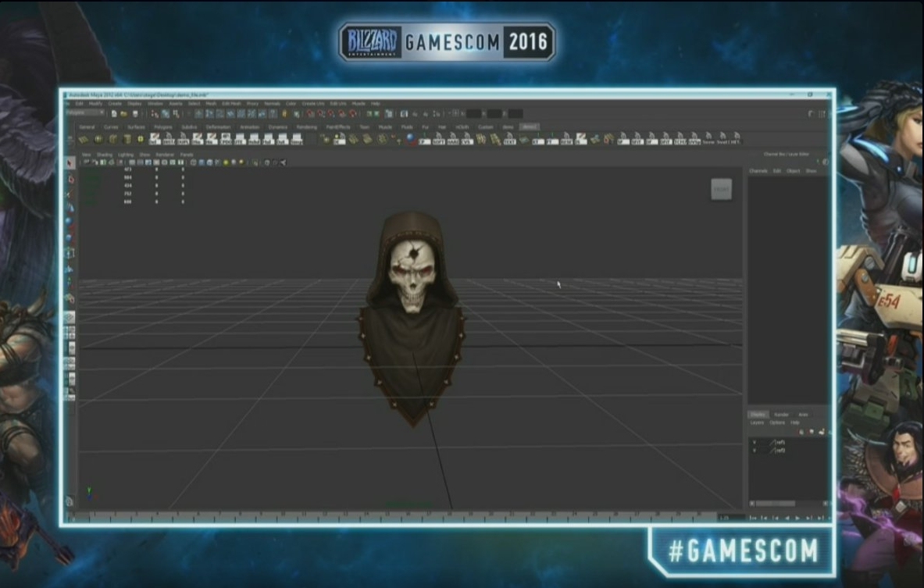Screen dimensions: 924x588
Task: Open the Layers menu in Layer Editor
Action: click(757, 423)
